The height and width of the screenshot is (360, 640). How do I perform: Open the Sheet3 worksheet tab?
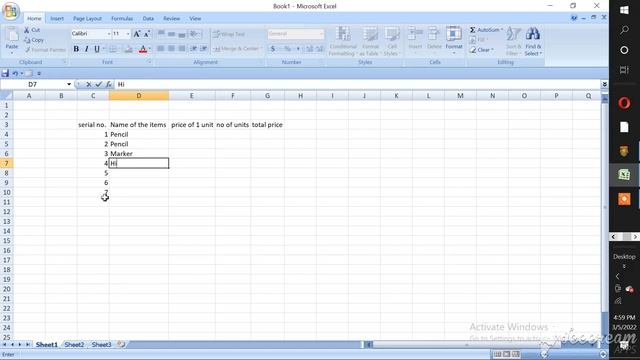tap(101, 345)
